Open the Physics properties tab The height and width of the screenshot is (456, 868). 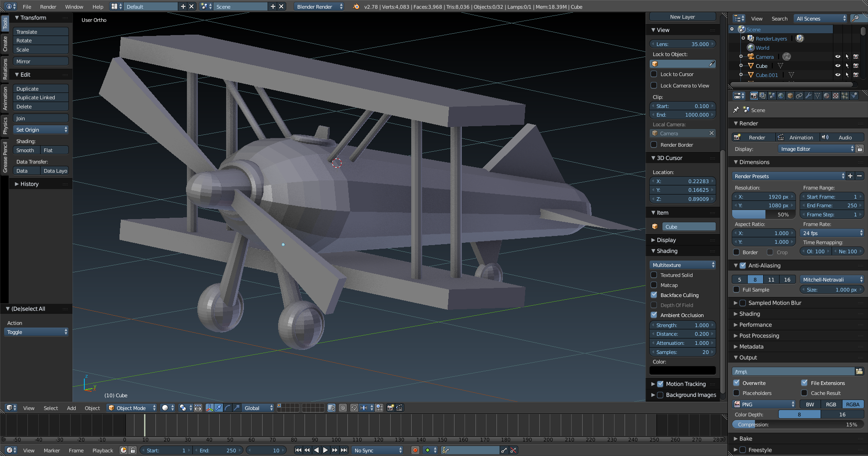pos(854,96)
